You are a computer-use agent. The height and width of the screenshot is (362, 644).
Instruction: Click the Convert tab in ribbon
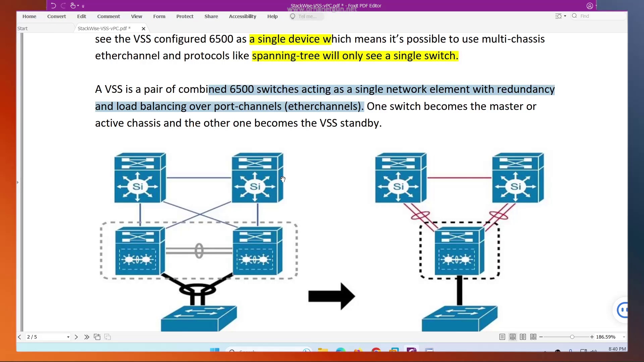click(57, 16)
